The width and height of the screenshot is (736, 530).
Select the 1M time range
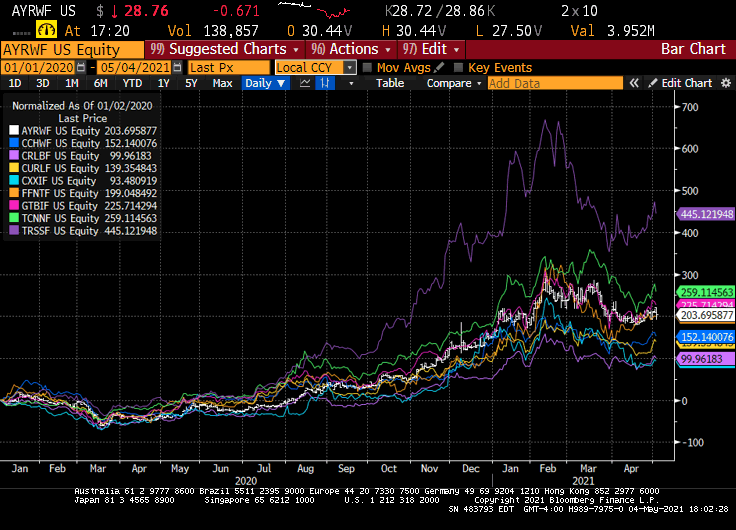click(x=71, y=83)
